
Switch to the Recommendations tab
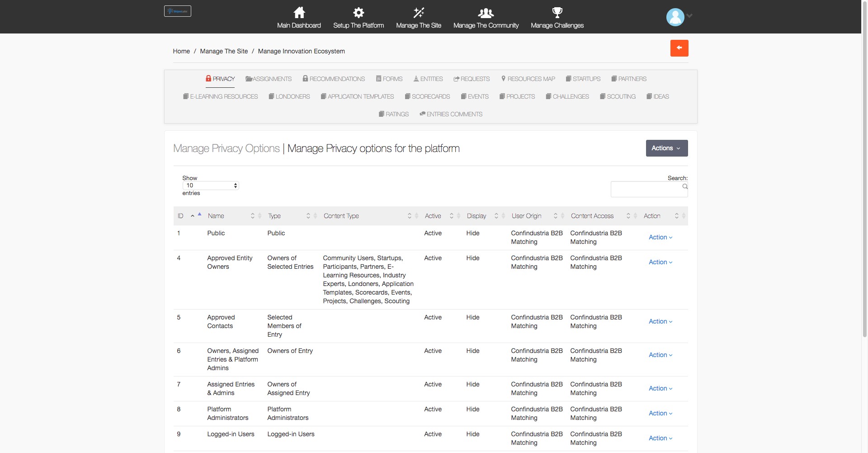tap(334, 79)
